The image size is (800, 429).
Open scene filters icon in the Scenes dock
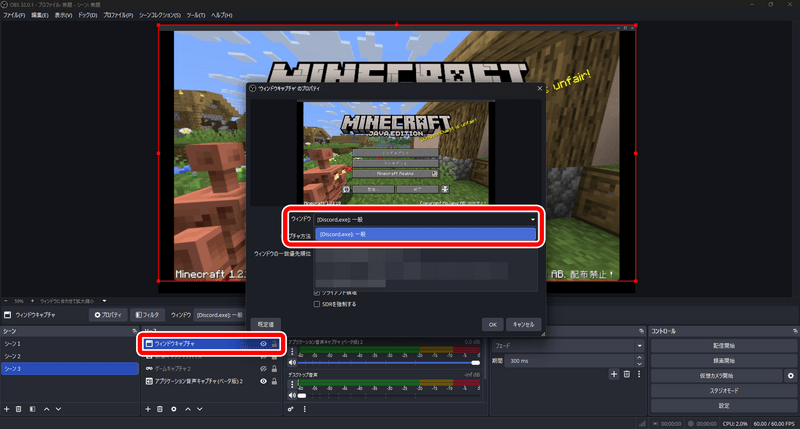(x=32, y=409)
